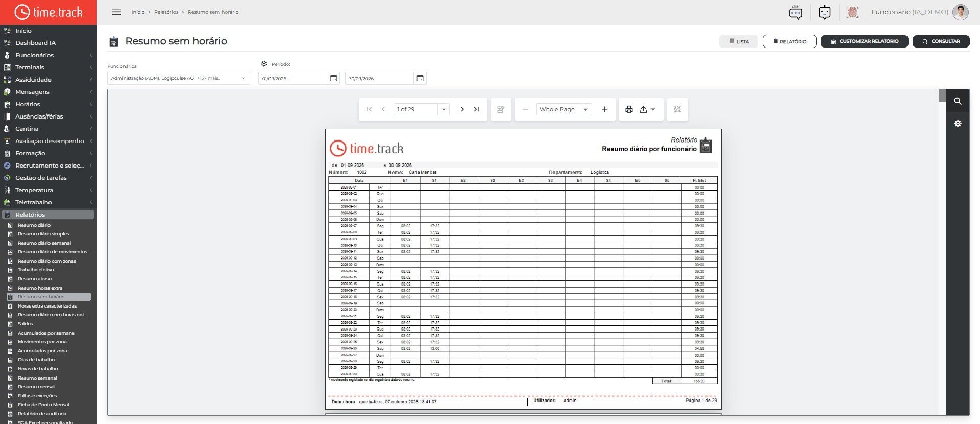Click the rightmost crossed-out icon in viewer toolbar
Image resolution: width=980 pixels, height=424 pixels.
coord(677,109)
